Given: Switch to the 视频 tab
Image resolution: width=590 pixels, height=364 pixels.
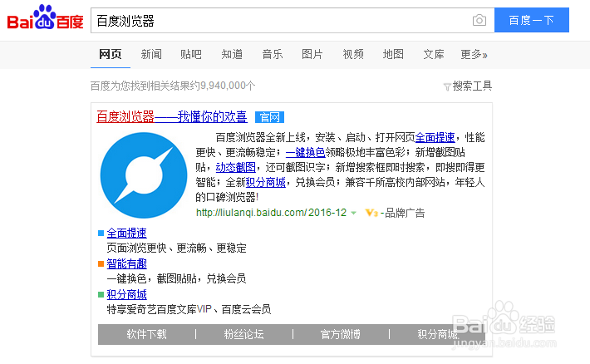Looking at the screenshot, I should [x=353, y=54].
